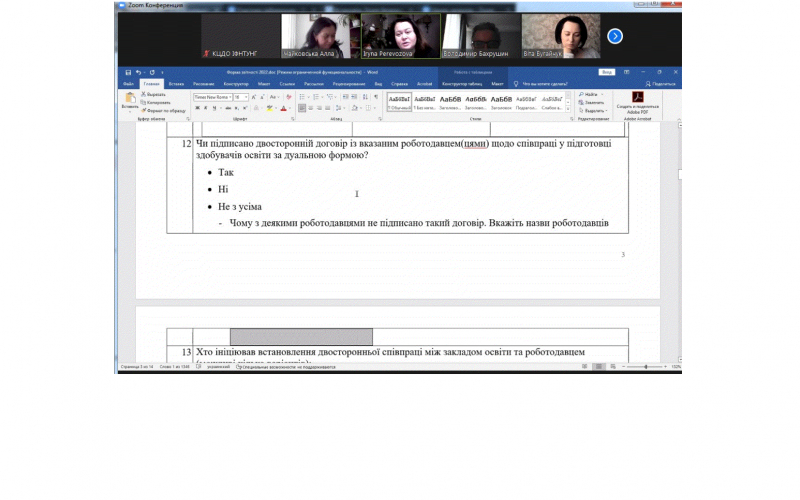Pick the text highlight color button
This screenshot has width=800, height=500.
click(x=269, y=108)
